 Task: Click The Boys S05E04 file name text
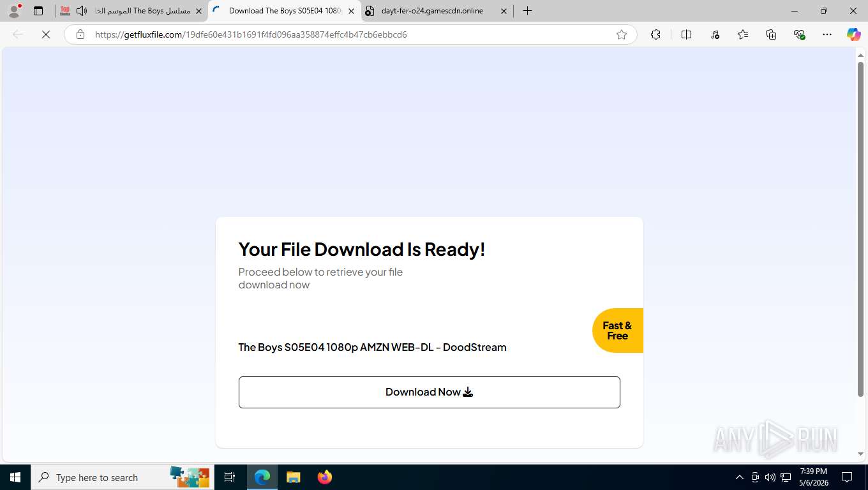coord(372,347)
